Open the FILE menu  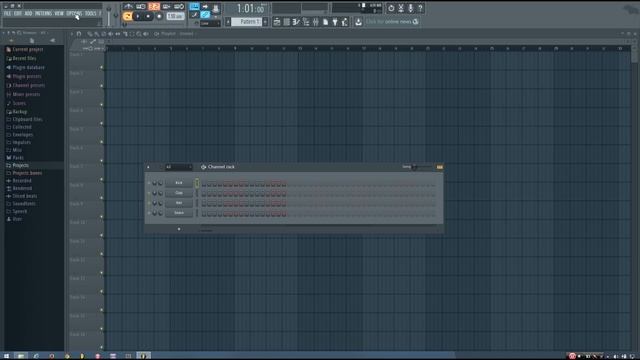(x=7, y=13)
